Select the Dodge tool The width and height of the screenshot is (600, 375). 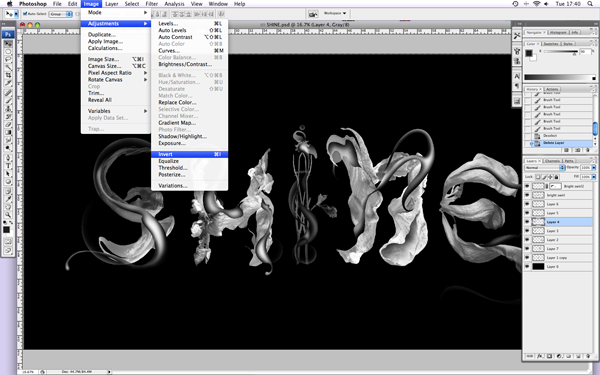click(8, 148)
